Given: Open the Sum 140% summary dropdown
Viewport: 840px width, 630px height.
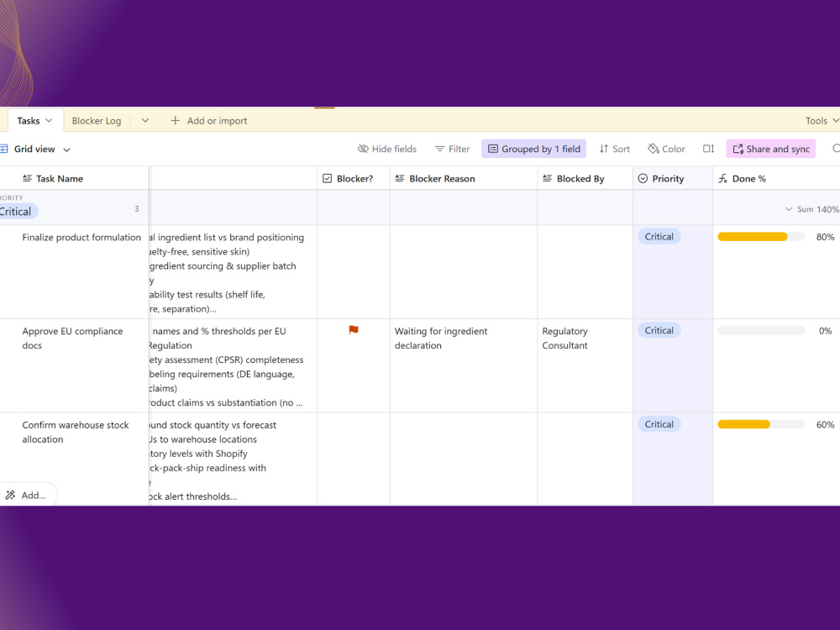Looking at the screenshot, I should 812,209.
